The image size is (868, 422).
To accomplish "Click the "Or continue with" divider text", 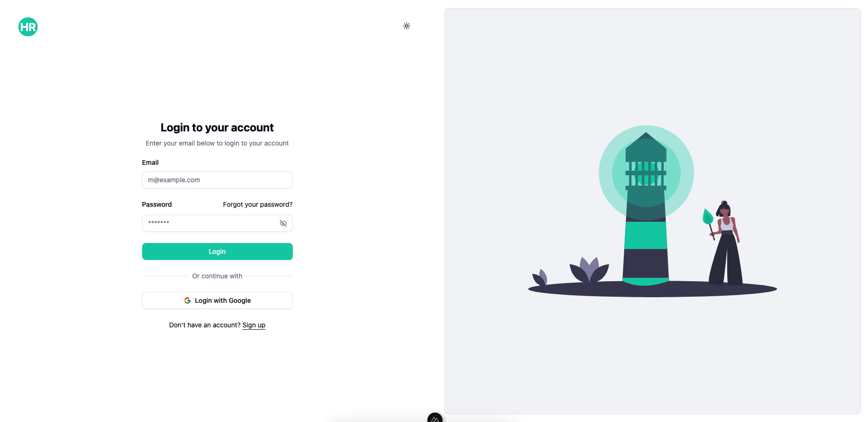I will point(217,276).
